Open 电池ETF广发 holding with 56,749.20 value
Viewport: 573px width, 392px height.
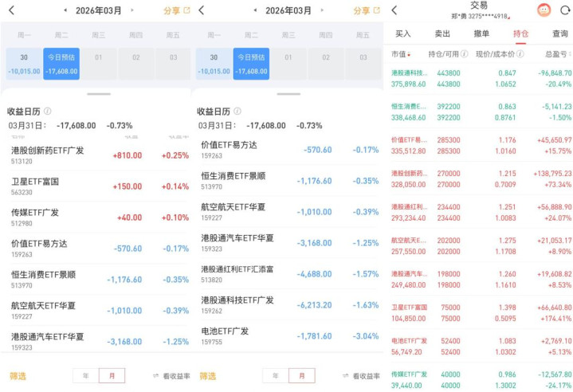tap(481, 347)
